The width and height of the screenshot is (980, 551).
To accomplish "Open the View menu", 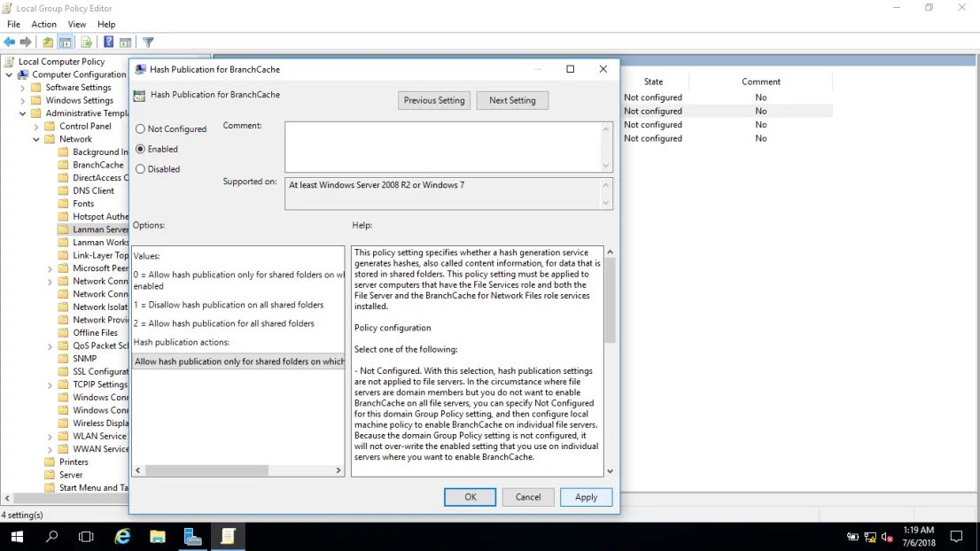I will click(x=77, y=24).
